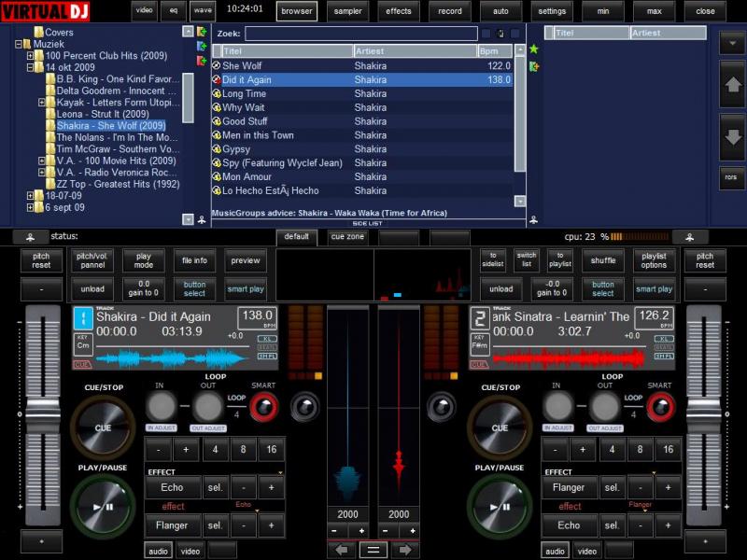Click the file info button
The width and height of the screenshot is (747, 560).
point(194,260)
